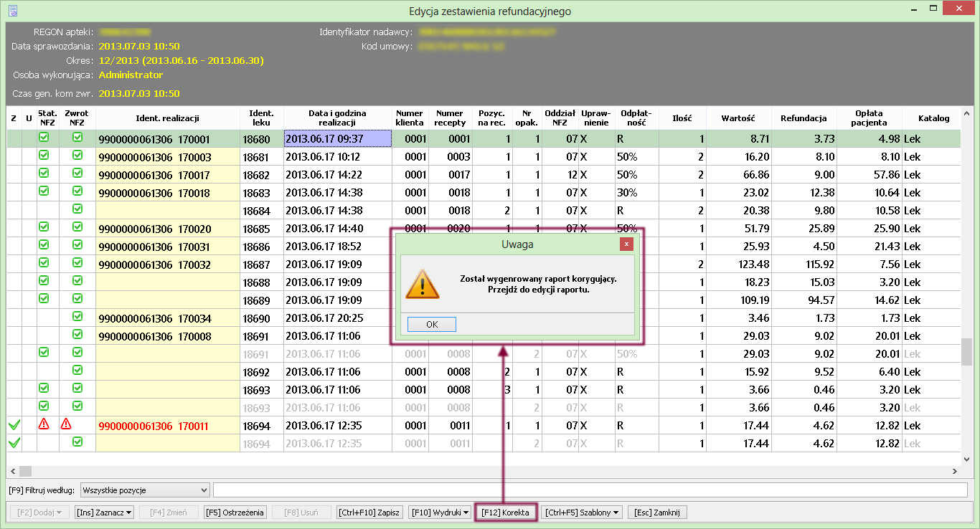Click green checkmark in Z column of row 9900000061306 170011

tap(14, 425)
